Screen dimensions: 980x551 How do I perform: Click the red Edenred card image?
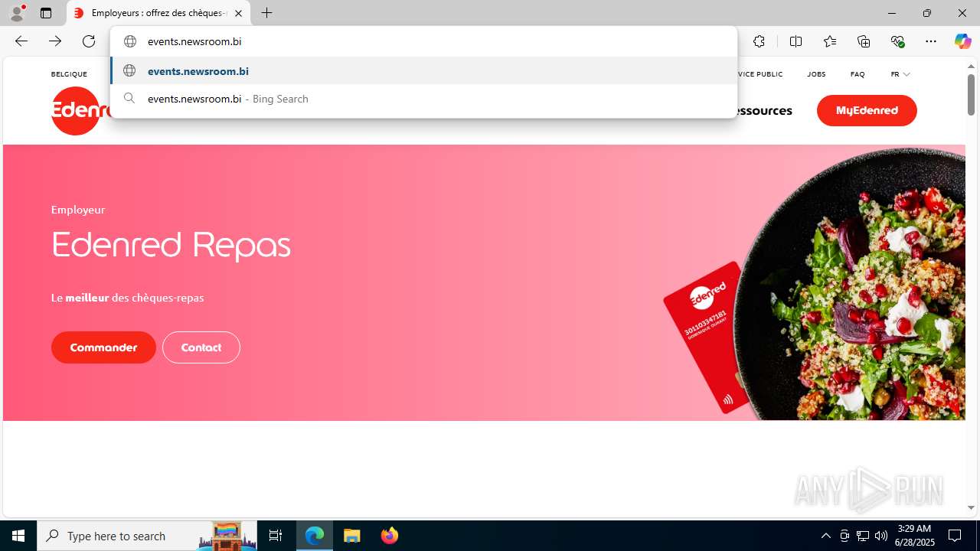pos(706,337)
